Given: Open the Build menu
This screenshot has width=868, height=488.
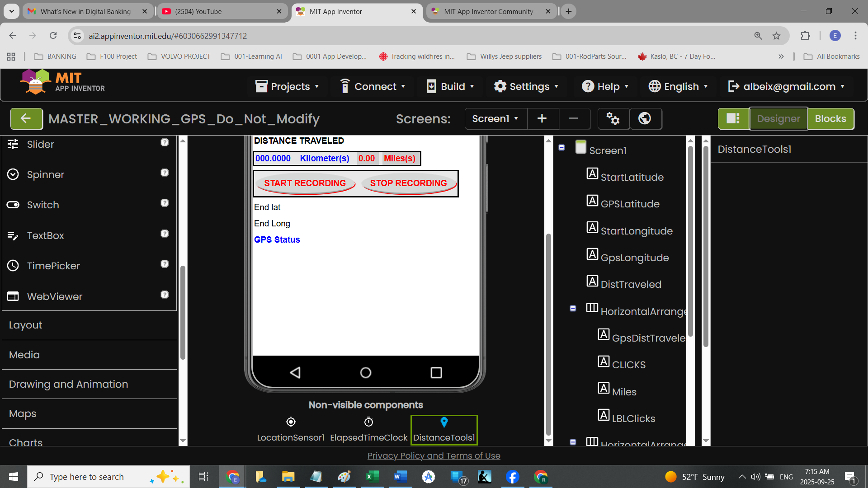Looking at the screenshot, I should tap(451, 86).
